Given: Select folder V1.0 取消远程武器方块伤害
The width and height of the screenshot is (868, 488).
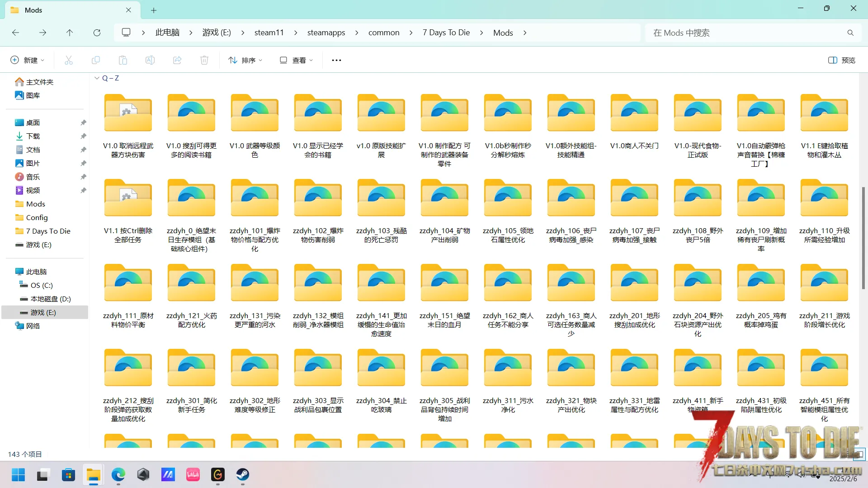Looking at the screenshot, I should (x=128, y=126).
